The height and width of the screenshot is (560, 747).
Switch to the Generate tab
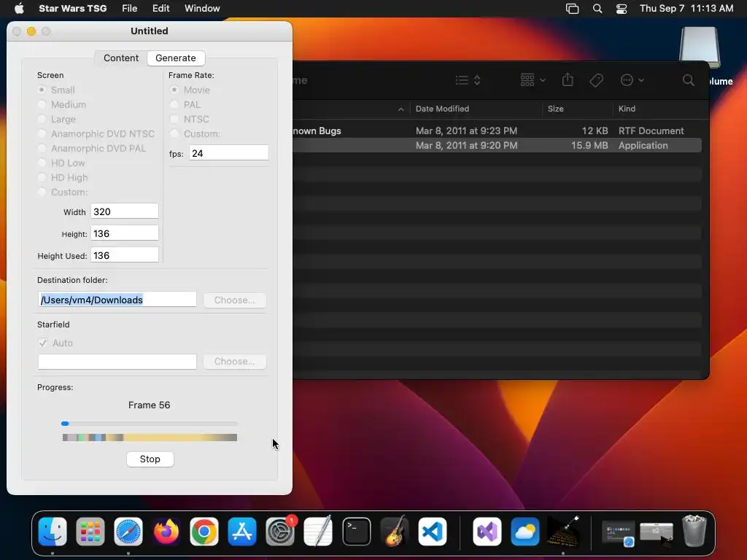point(176,58)
